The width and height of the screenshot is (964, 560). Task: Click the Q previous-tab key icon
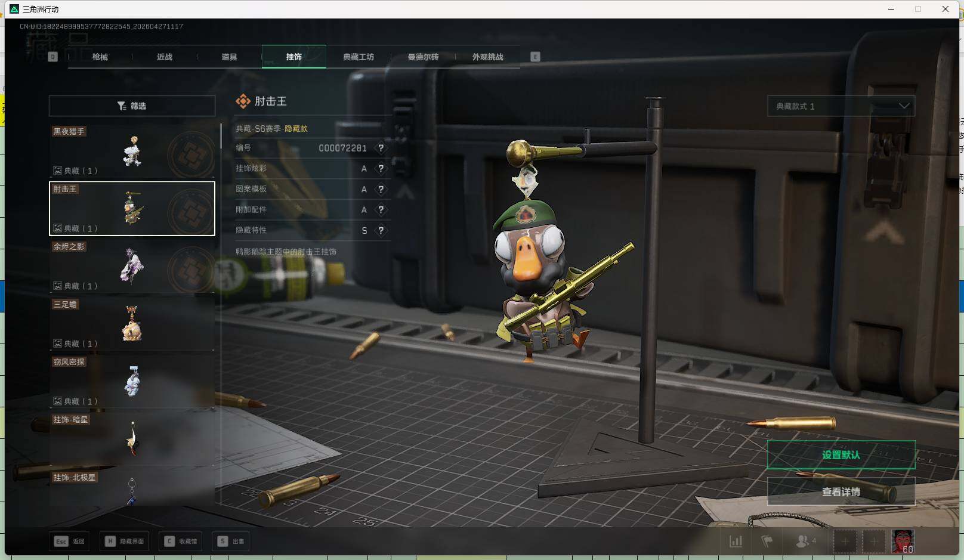(52, 57)
